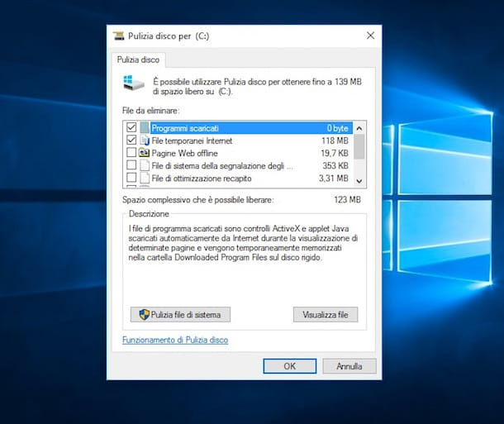Select the Programmi scaricati folder icon

(145, 128)
